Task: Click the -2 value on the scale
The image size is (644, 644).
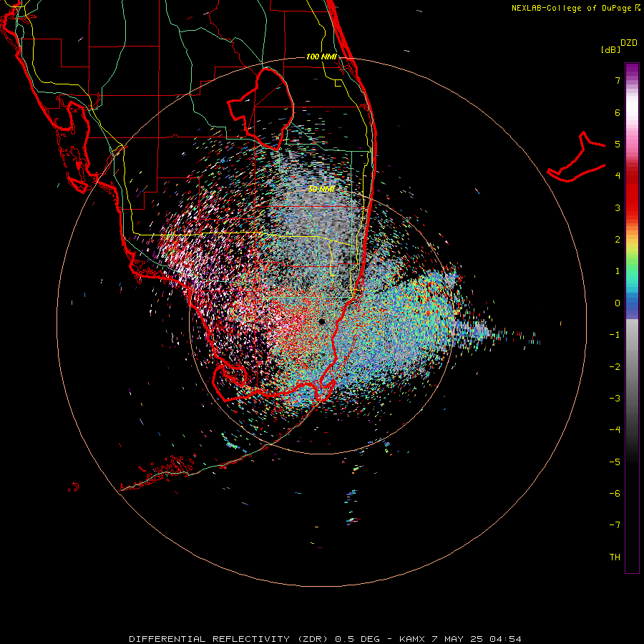Action: (x=615, y=367)
